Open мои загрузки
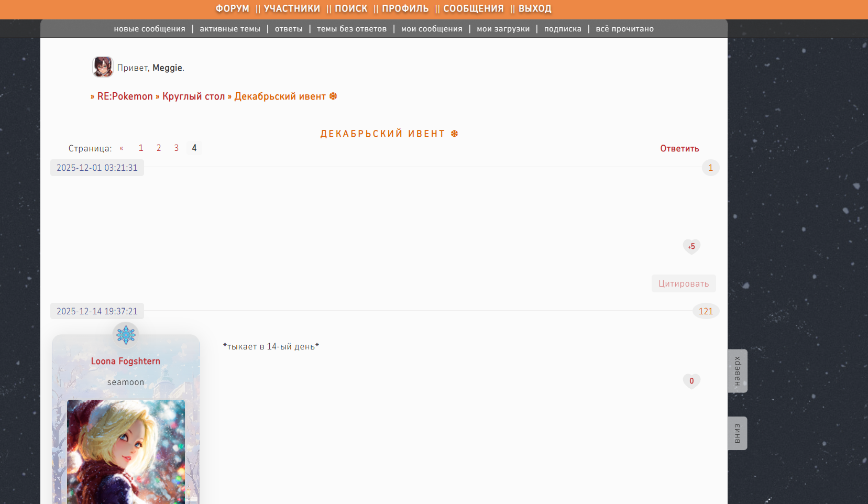The height and width of the screenshot is (504, 868). pos(503,29)
